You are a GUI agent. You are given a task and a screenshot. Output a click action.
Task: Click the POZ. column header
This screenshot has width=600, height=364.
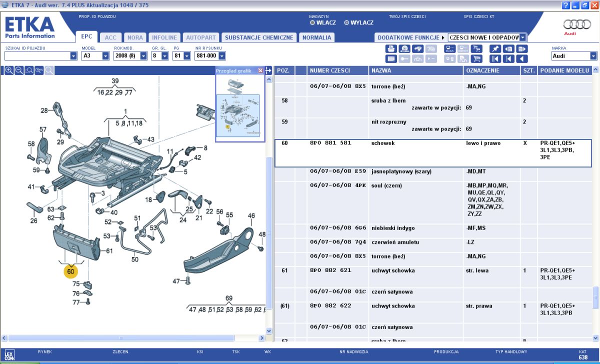tap(284, 70)
